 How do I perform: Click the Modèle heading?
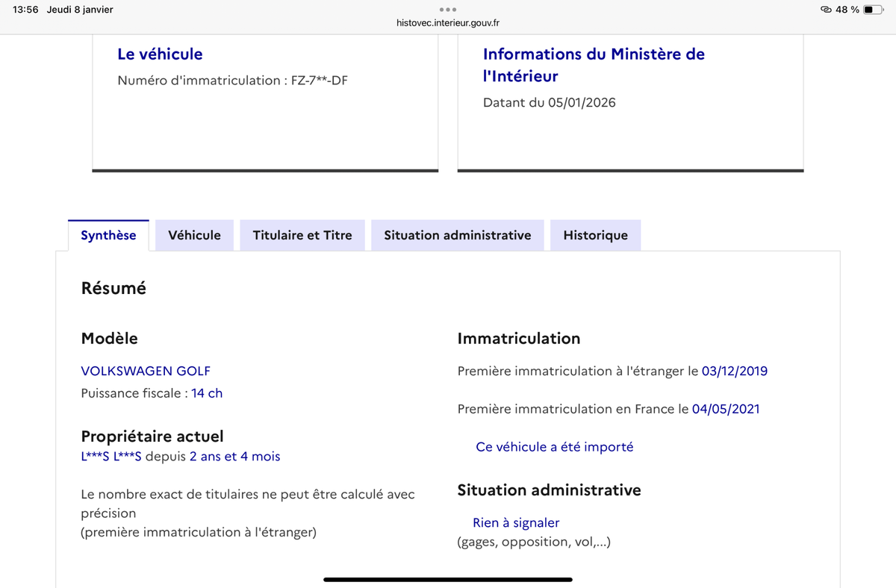(x=109, y=339)
